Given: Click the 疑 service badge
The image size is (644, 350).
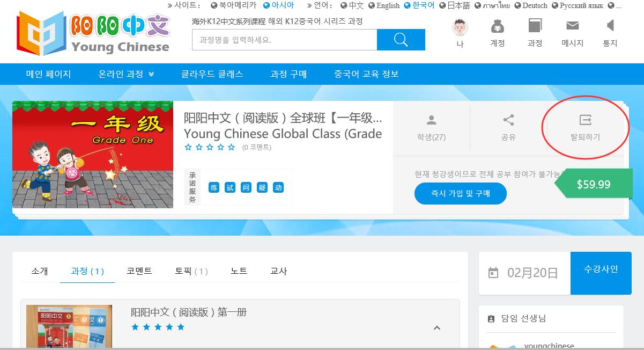Looking at the screenshot, I should pyautogui.click(x=262, y=187).
